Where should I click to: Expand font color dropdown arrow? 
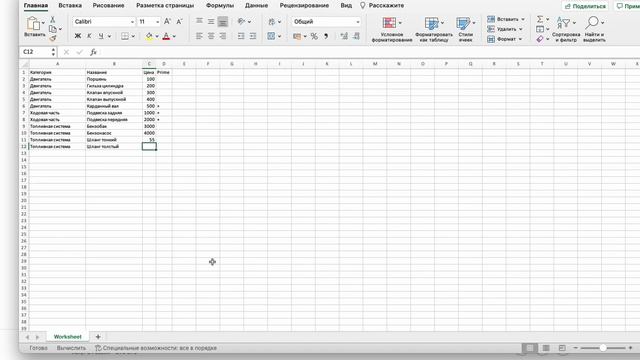click(x=174, y=36)
